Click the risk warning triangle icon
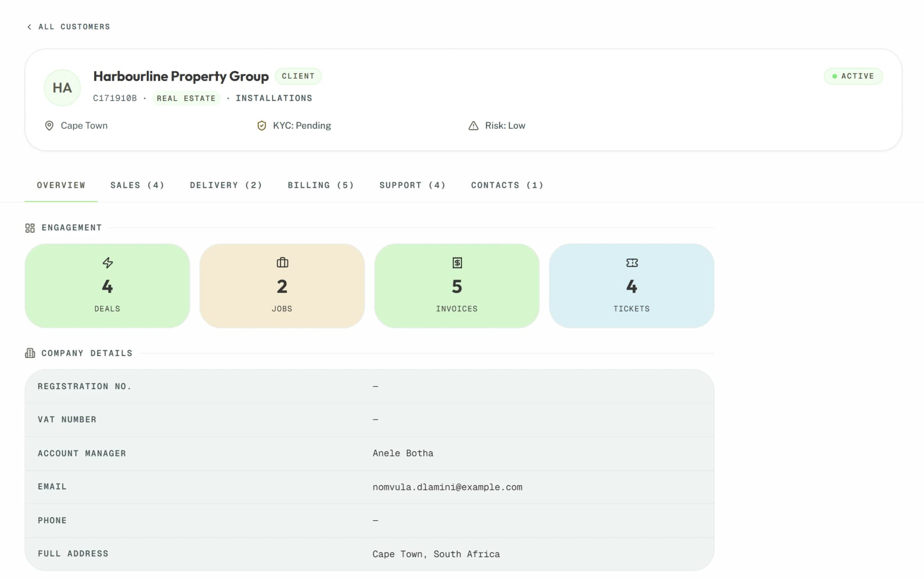This screenshot has height=578, width=924. point(473,126)
